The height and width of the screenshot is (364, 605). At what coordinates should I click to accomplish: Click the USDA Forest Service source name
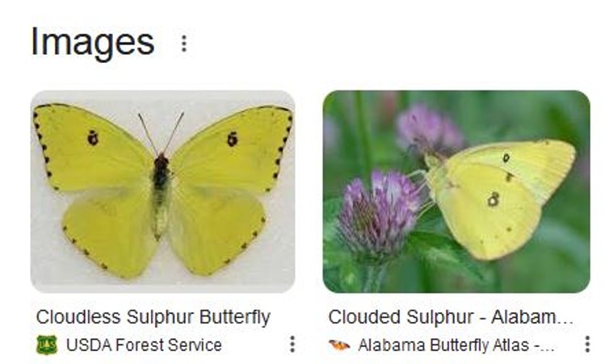[144, 345]
